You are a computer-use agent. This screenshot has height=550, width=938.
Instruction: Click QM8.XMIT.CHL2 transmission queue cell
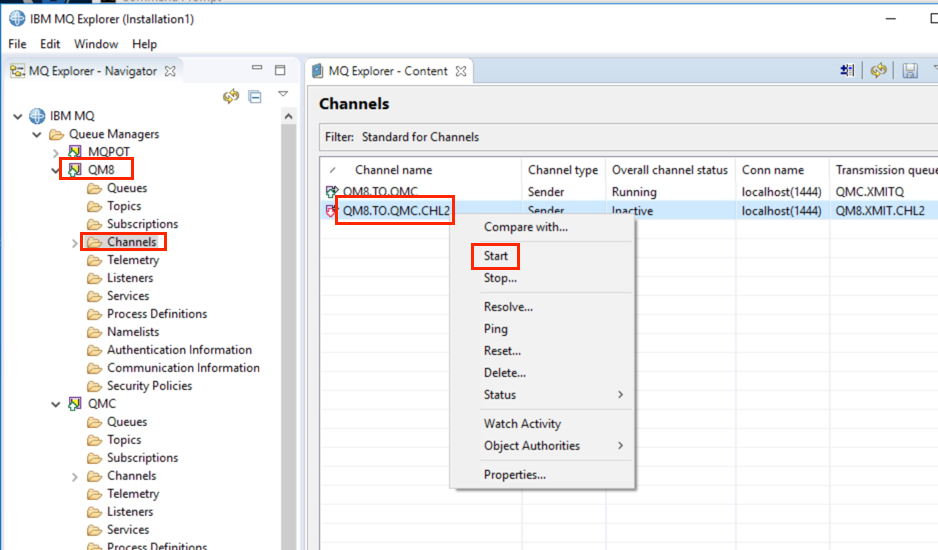pos(880,211)
